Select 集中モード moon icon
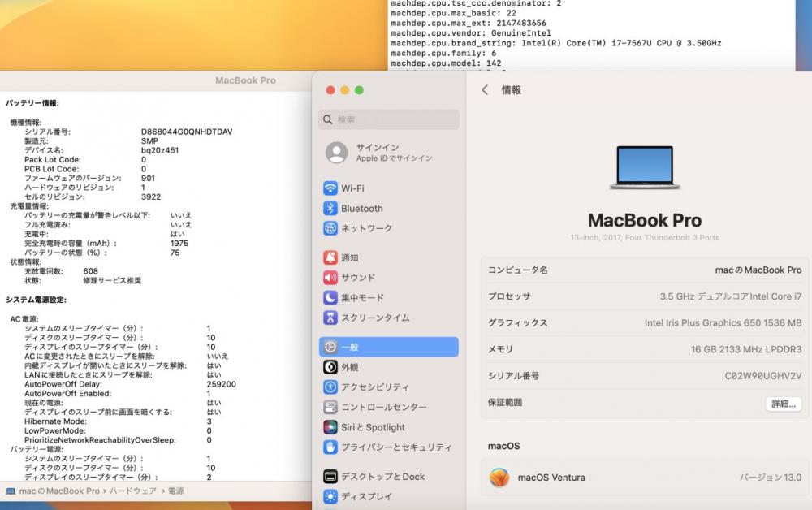This screenshot has width=812, height=510. tap(330, 297)
